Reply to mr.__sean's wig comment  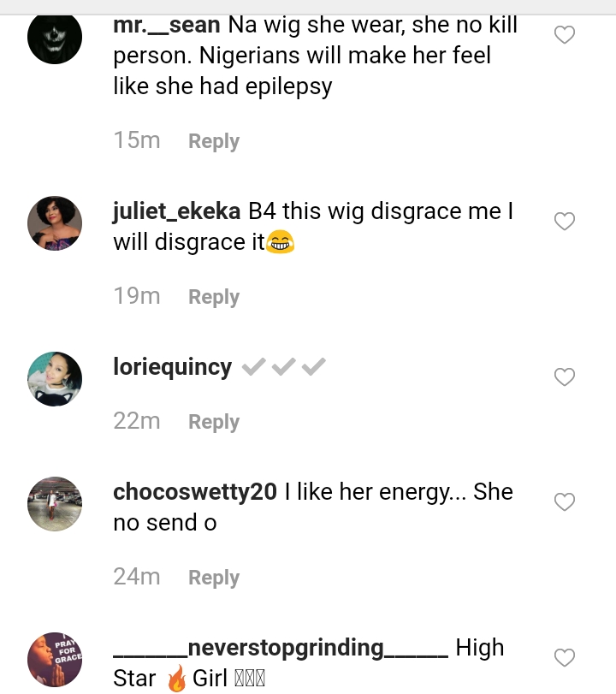[213, 140]
